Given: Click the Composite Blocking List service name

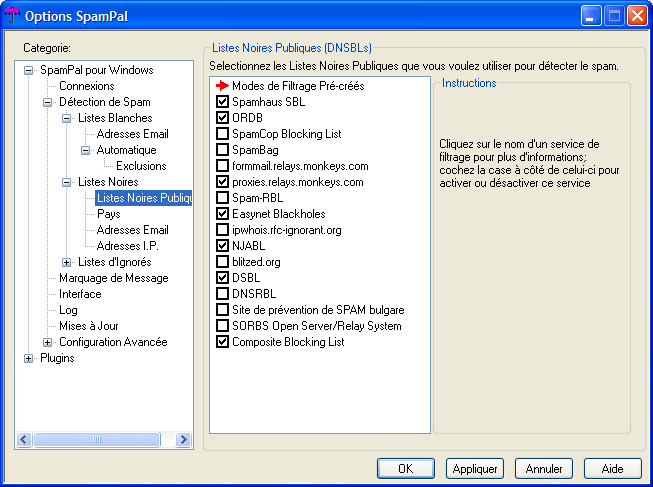Looking at the screenshot, I should tap(288, 342).
